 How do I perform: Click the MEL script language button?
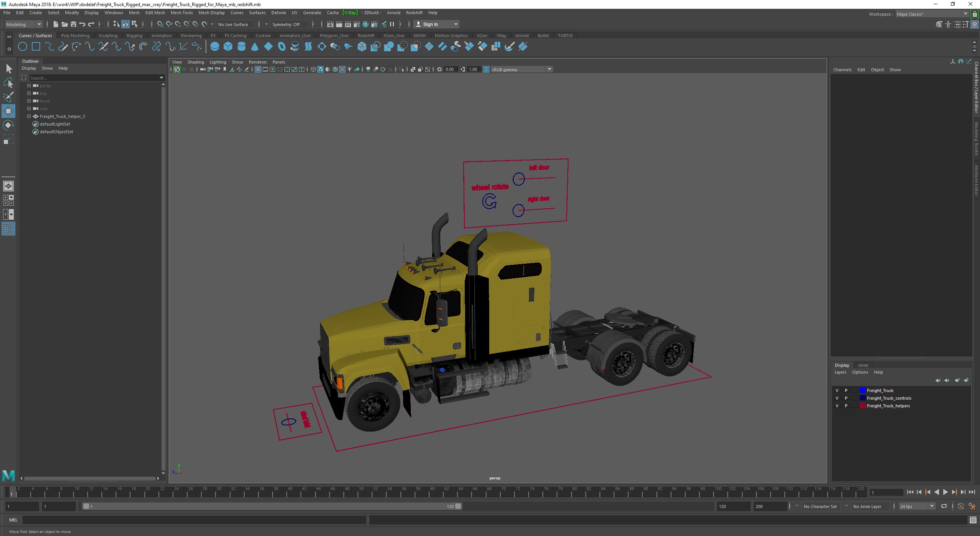[13, 520]
